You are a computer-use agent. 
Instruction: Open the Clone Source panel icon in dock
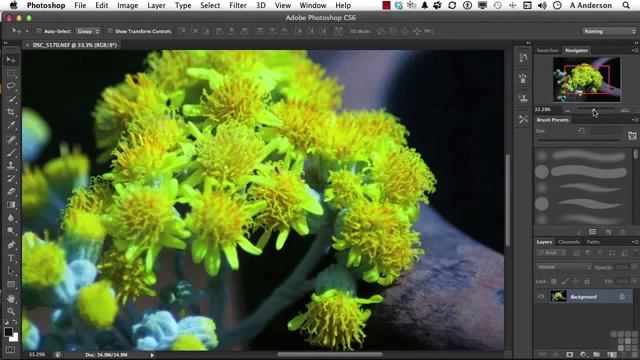[x=523, y=98]
